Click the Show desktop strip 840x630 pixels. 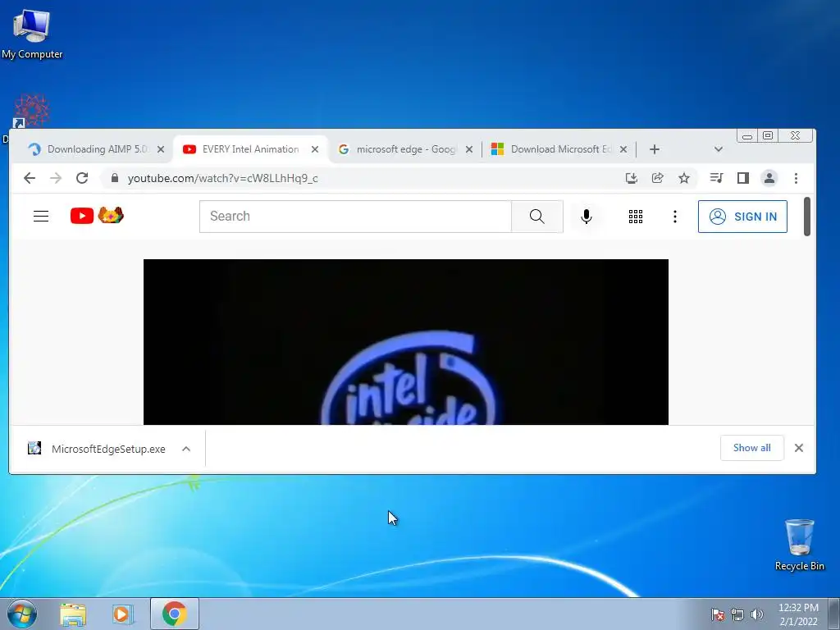pyautogui.click(x=834, y=614)
